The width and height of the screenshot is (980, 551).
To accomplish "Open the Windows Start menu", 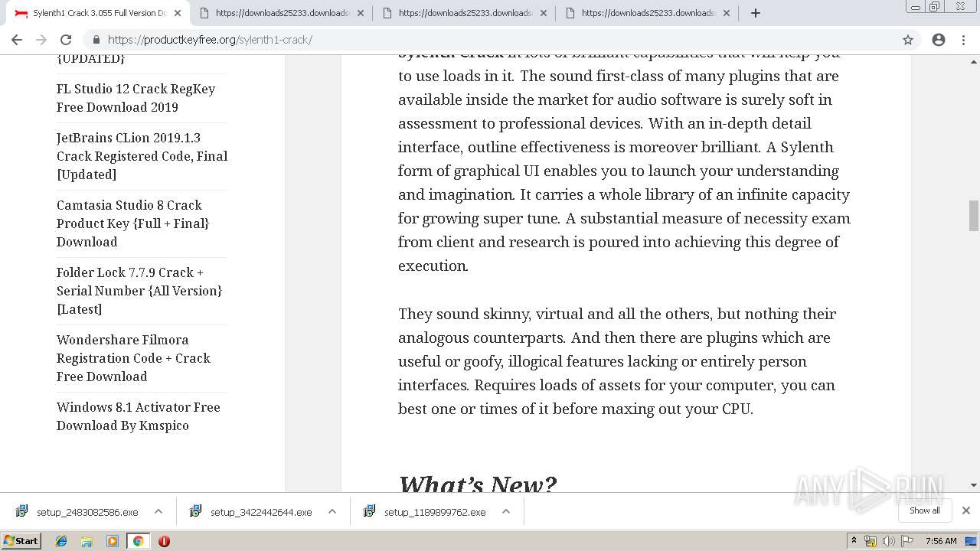I will coord(21,541).
